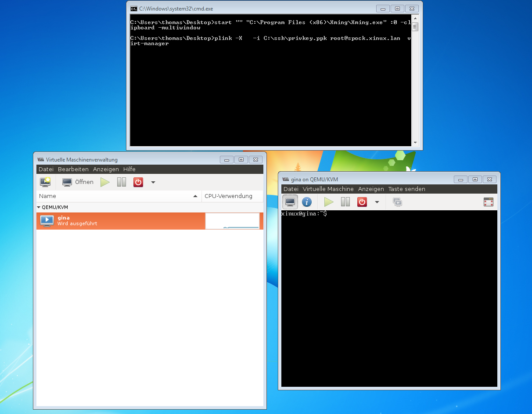Pause the gina VM from its console toolbar
The image size is (532, 414).
345,202
